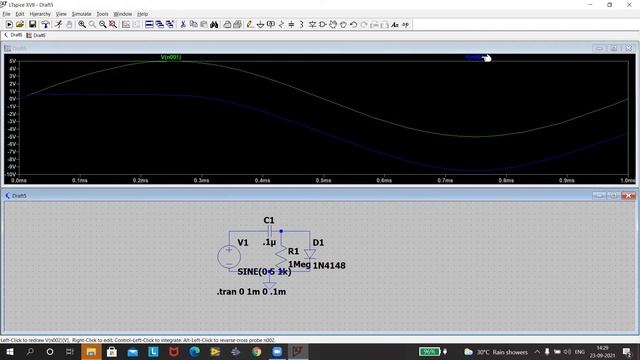The height and width of the screenshot is (360, 640).
Task: Open the View menu
Action: click(61, 14)
